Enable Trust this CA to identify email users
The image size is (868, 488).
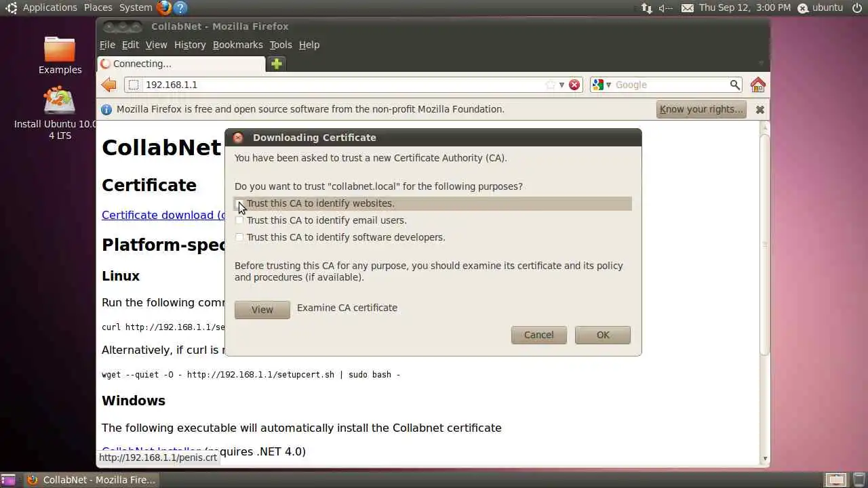pos(239,220)
